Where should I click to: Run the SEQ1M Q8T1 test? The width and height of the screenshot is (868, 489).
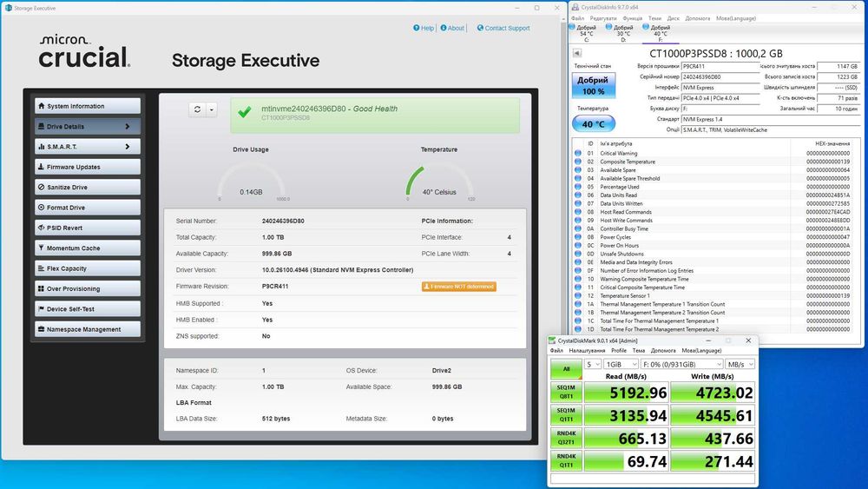pos(566,392)
